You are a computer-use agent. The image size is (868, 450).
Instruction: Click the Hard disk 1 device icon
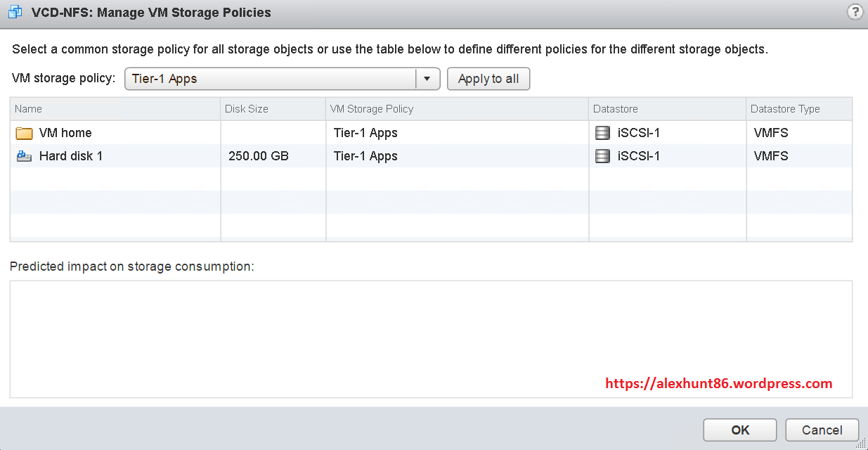tap(24, 155)
